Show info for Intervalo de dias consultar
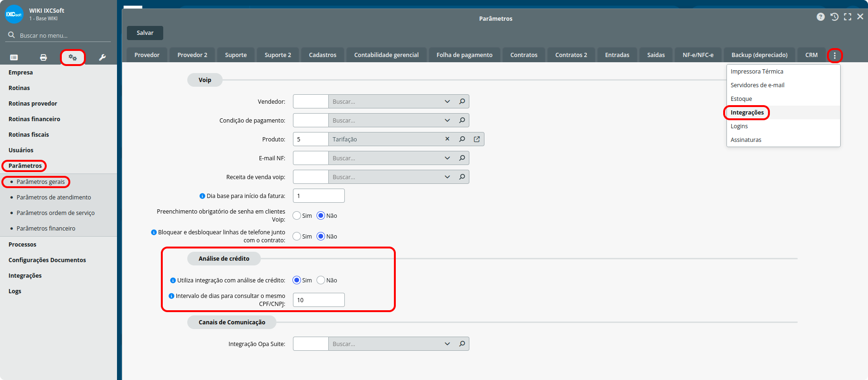The height and width of the screenshot is (380, 868). click(172, 296)
